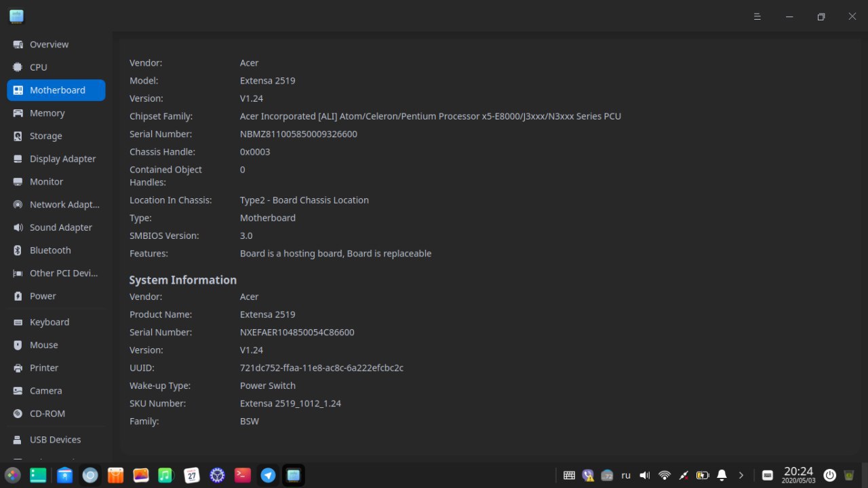The width and height of the screenshot is (868, 488).
Task: Select the Bluetooth entry
Action: 56,250
